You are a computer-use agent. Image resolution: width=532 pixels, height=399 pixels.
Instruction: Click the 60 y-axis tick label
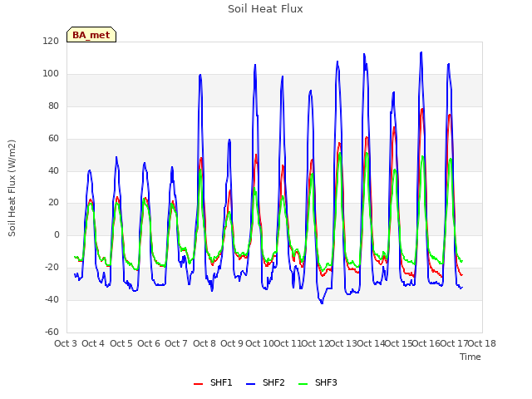coord(53,138)
